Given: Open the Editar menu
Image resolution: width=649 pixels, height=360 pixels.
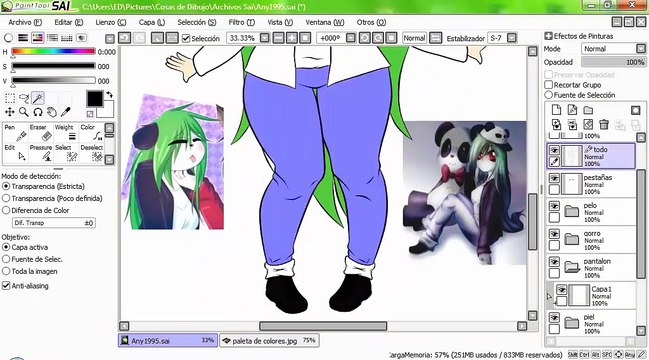Looking at the screenshot, I should [69, 22].
